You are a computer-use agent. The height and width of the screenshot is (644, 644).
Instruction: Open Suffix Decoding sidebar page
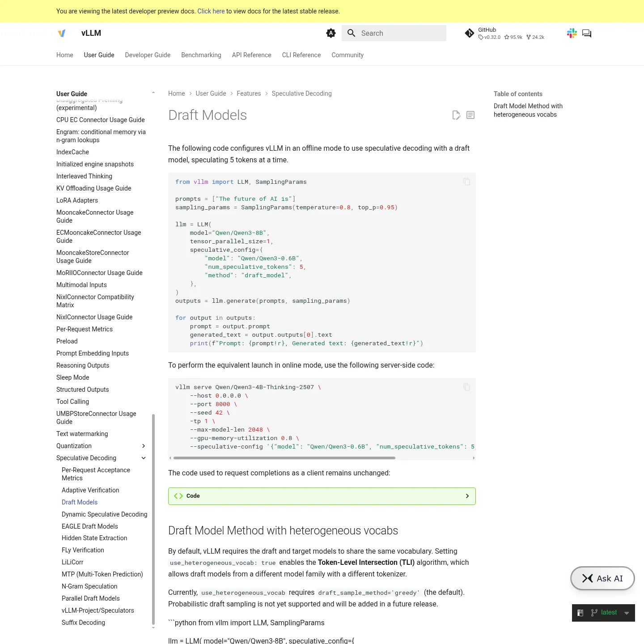(x=83, y=623)
